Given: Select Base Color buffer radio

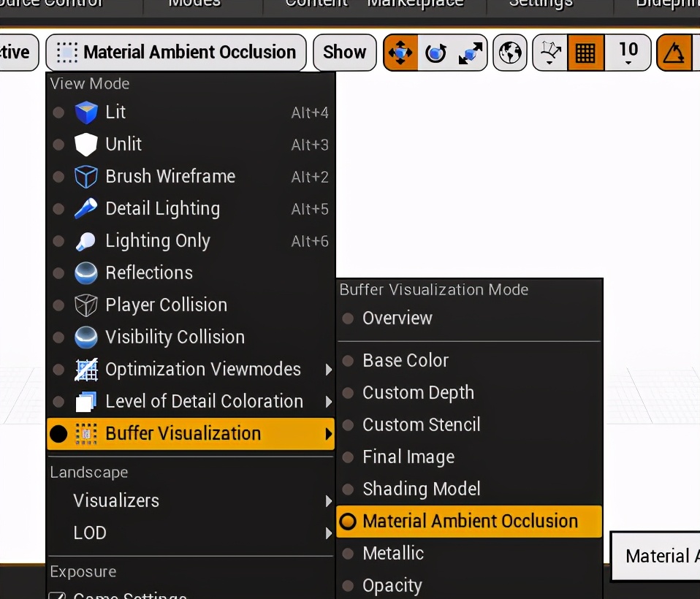Looking at the screenshot, I should [348, 360].
